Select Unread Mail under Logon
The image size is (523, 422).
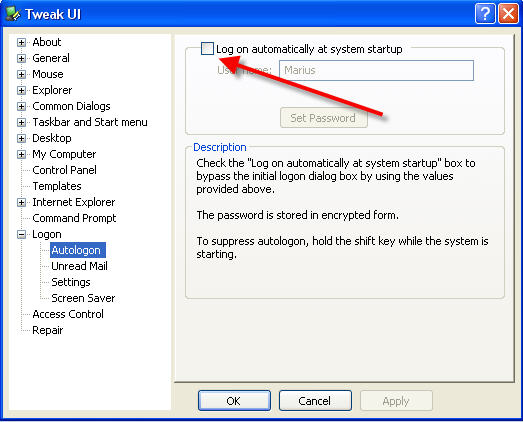[79, 266]
